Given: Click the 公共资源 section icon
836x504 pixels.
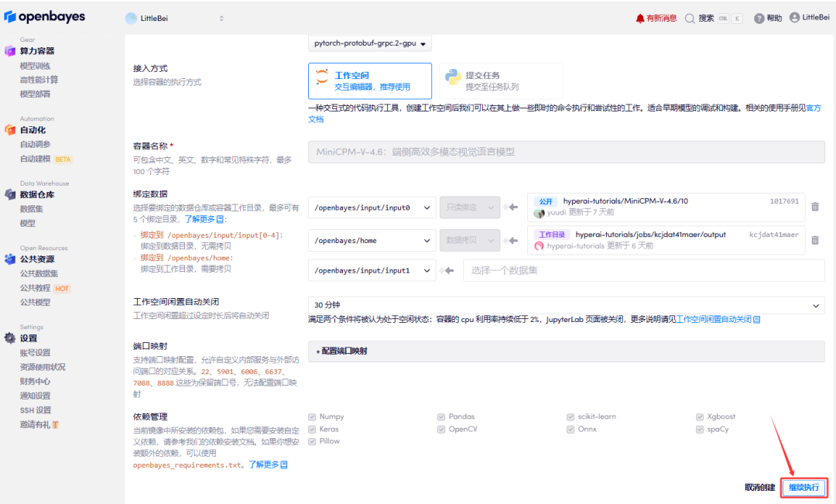Looking at the screenshot, I should pos(9,259).
